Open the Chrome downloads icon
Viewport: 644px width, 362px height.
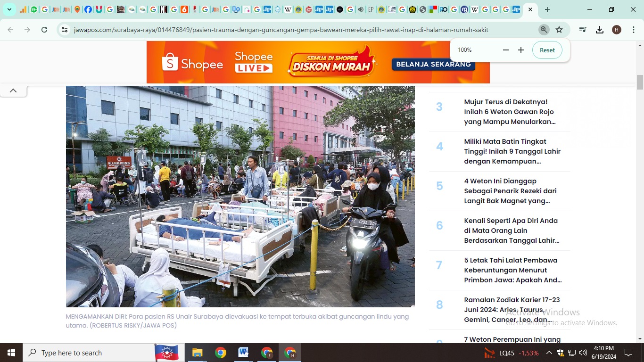pos(600,30)
